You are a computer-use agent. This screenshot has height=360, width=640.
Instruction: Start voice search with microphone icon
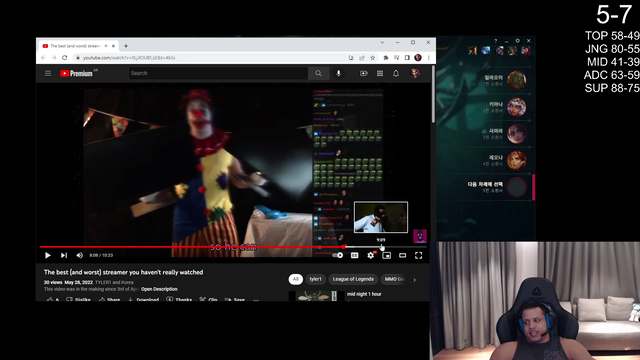(x=338, y=73)
